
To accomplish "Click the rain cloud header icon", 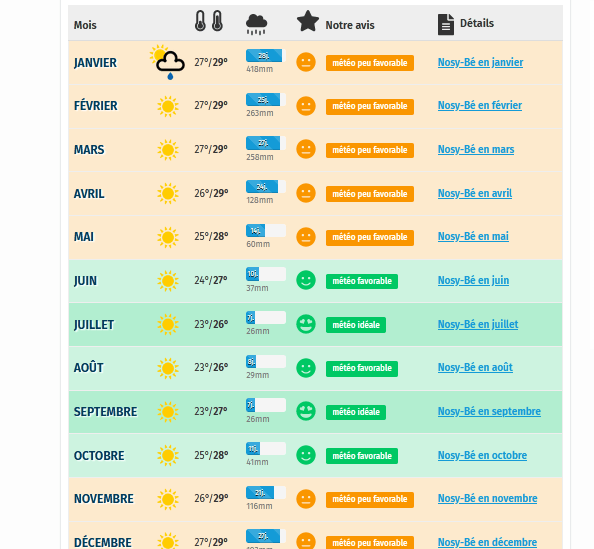I will click(x=256, y=24).
